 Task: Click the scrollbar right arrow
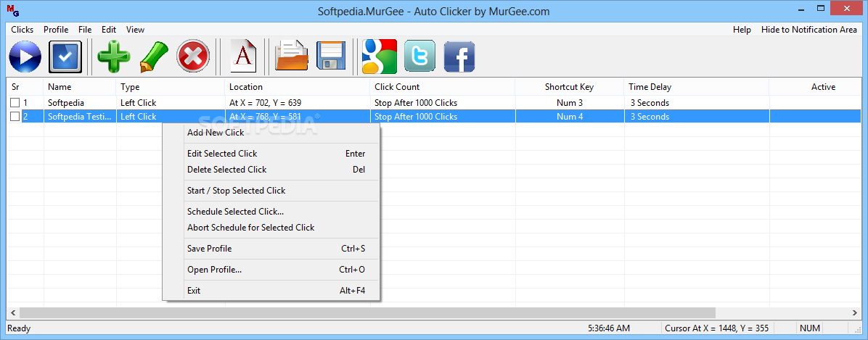pyautogui.click(x=855, y=313)
